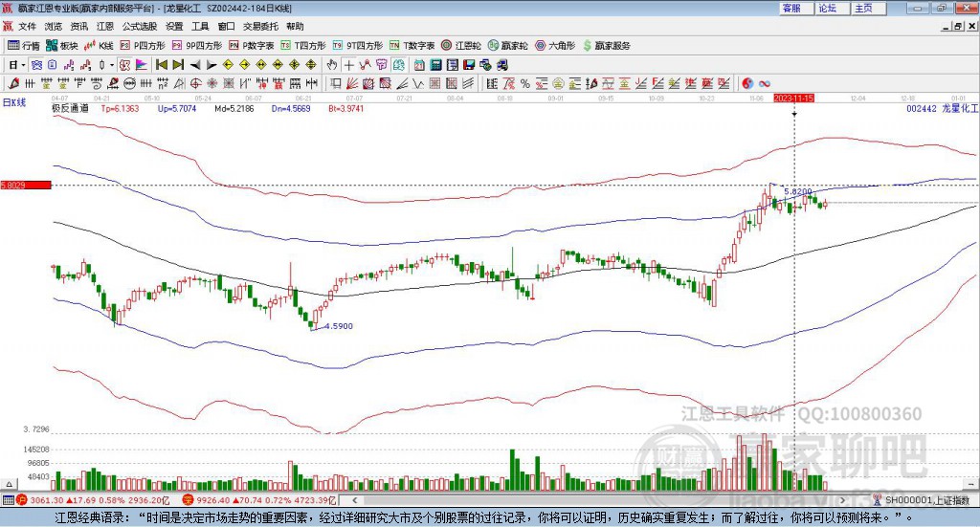Jump to first bar icon
The image size is (980, 527).
161,65
